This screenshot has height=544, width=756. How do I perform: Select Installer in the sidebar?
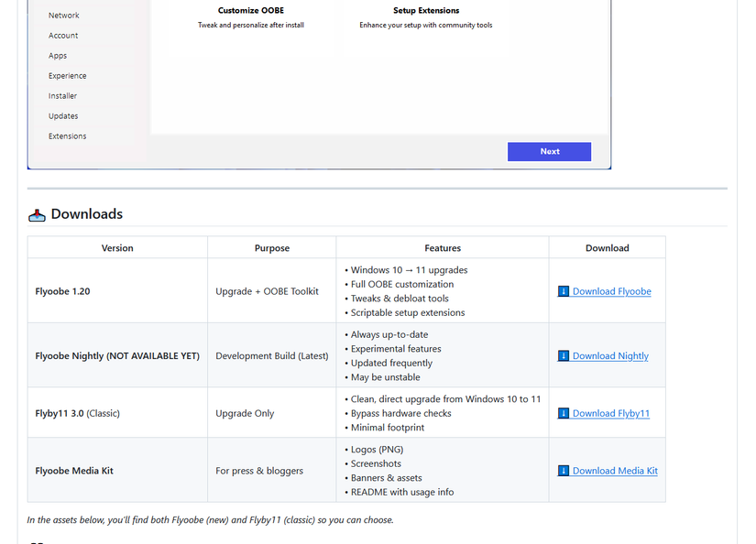(x=62, y=96)
